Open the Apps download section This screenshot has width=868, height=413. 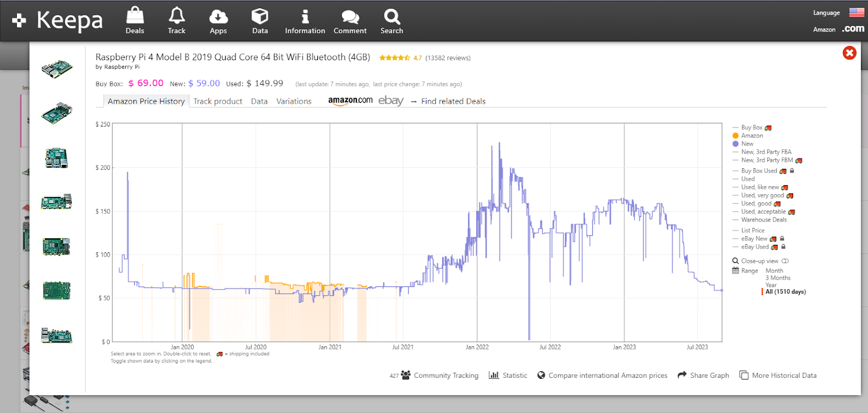tap(219, 21)
